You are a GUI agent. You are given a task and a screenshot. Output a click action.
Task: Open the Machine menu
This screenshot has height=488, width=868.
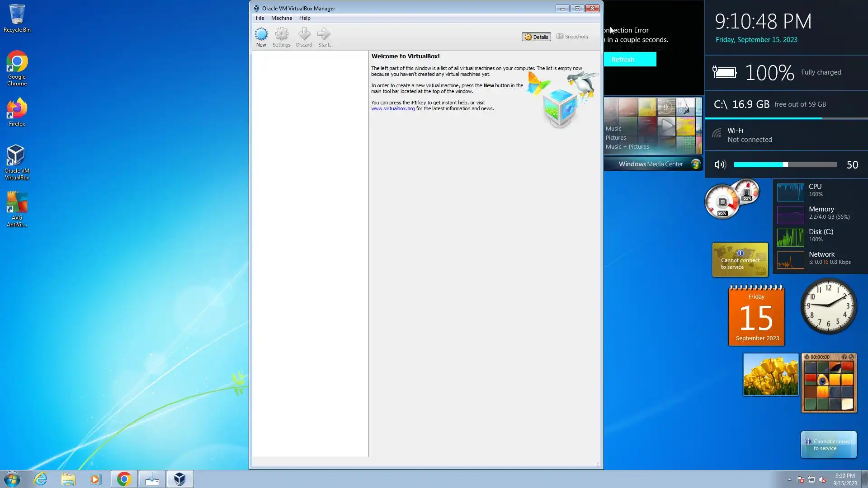281,18
